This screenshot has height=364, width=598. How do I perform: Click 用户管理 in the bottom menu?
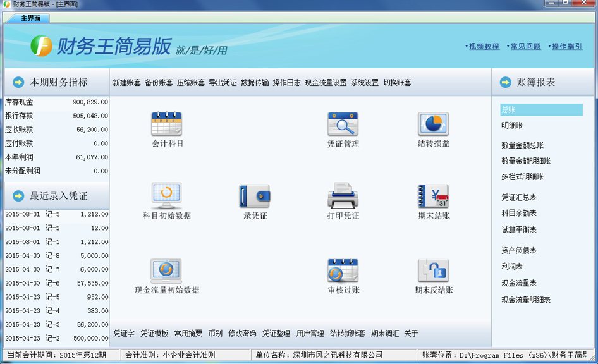(310, 334)
